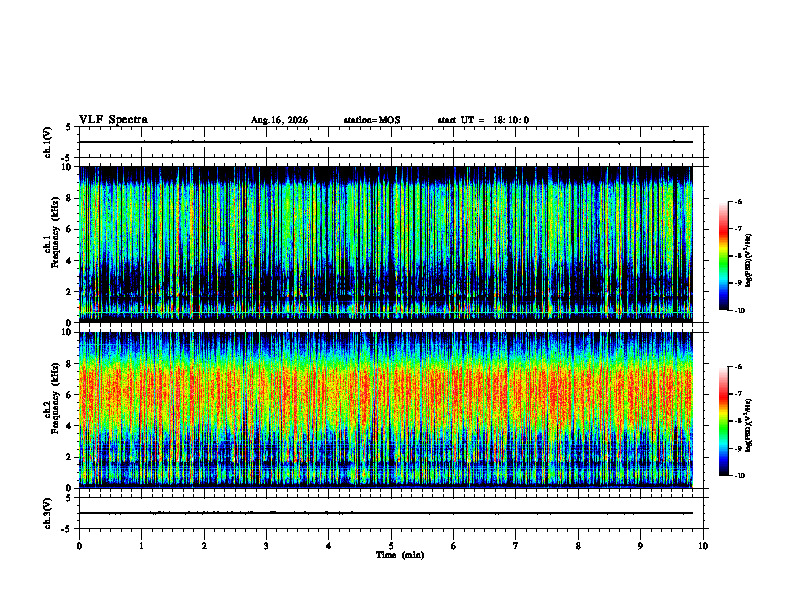Image resolution: width=792 pixels, height=612 pixels.
Task: Click '-6' on ch.1 colorbar scale
Action: click(x=738, y=201)
